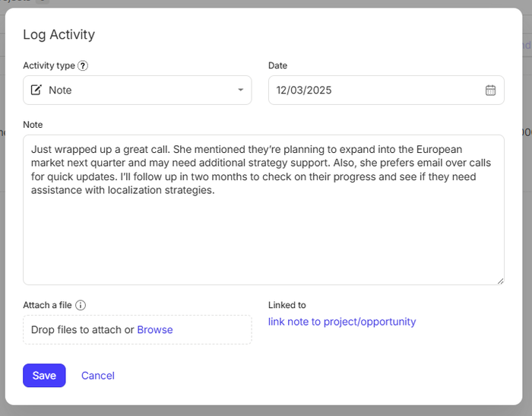Click the Linked to label
The height and width of the screenshot is (416, 532).
point(287,305)
